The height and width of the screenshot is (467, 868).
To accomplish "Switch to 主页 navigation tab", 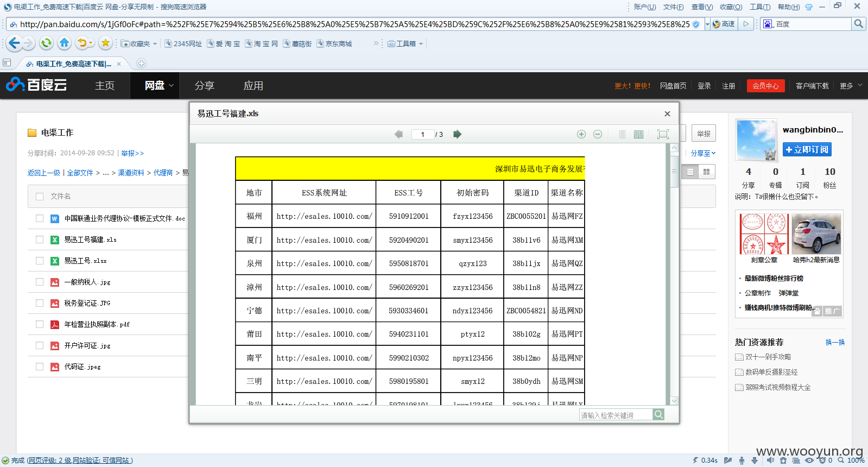I will click(x=105, y=86).
